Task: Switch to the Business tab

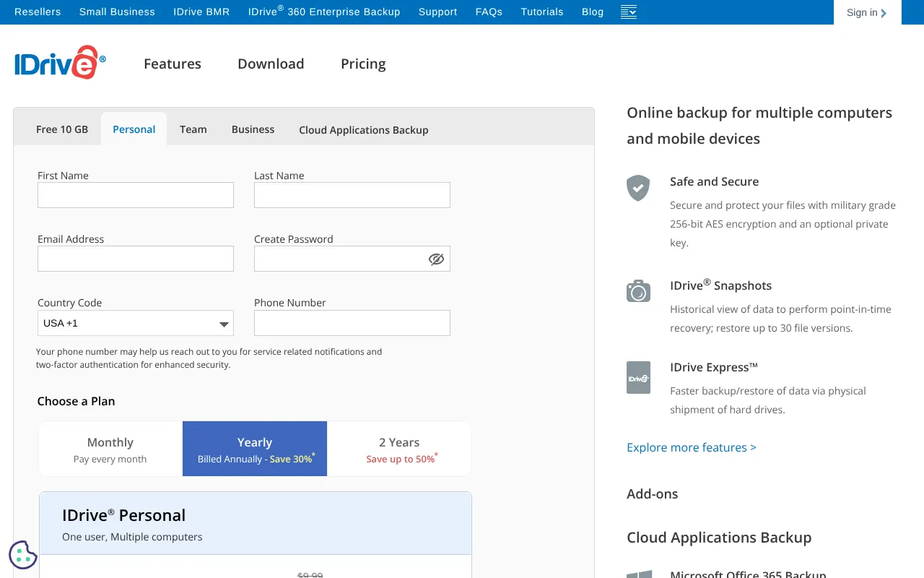Action: pyautogui.click(x=253, y=129)
